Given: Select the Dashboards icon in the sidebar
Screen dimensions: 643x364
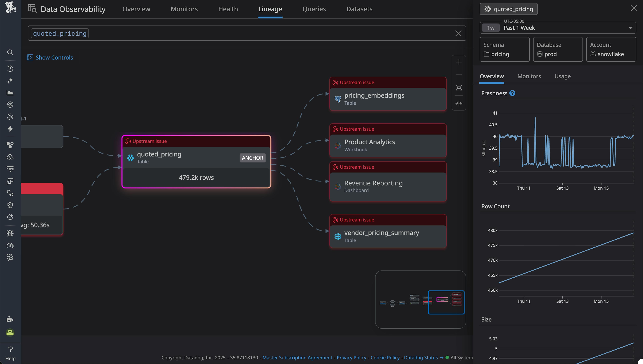Looking at the screenshot, I should 10,92.
